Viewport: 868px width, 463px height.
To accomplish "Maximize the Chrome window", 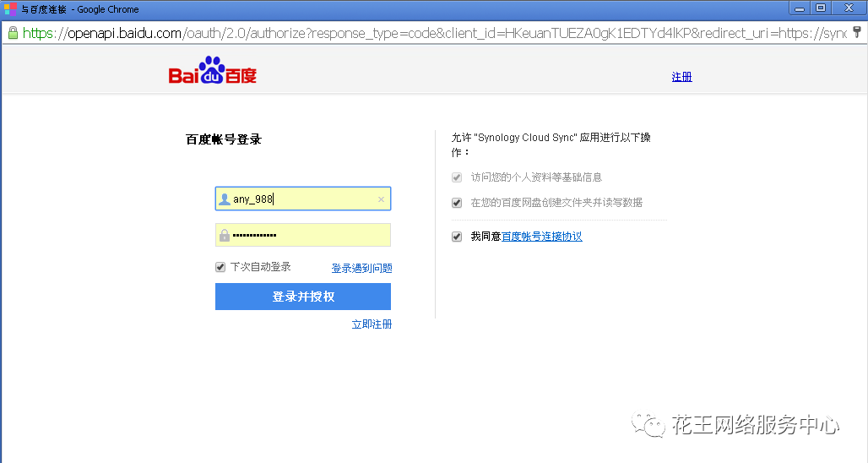I will pos(821,8).
